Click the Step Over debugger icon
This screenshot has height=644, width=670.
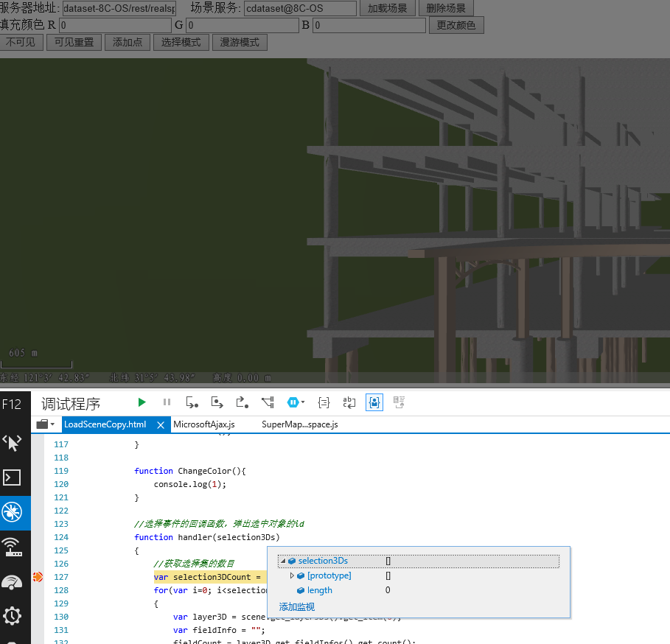click(217, 402)
